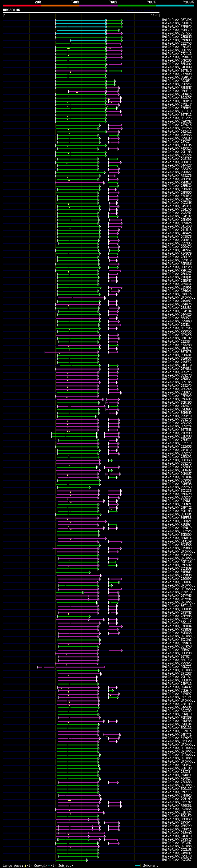Screen dimensions: 197x868
Task: Click subject label UniRef100_B6TRJ5
Action: tap(177, 71)
